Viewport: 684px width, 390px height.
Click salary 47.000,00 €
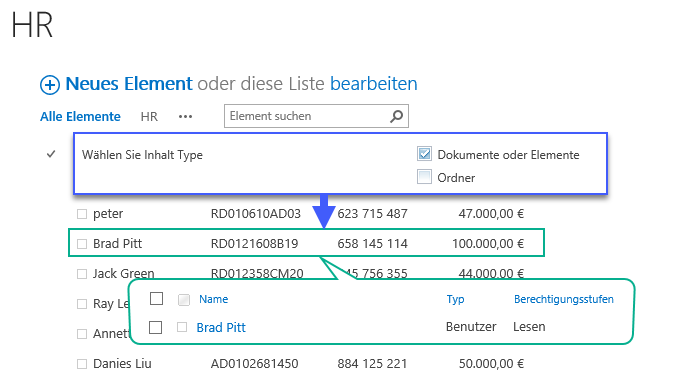(x=491, y=214)
